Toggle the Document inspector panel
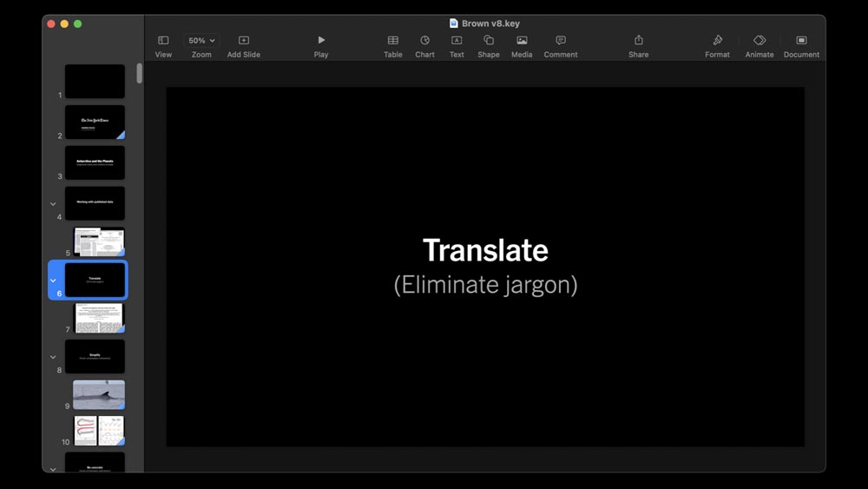868x489 pixels. pos(801,41)
